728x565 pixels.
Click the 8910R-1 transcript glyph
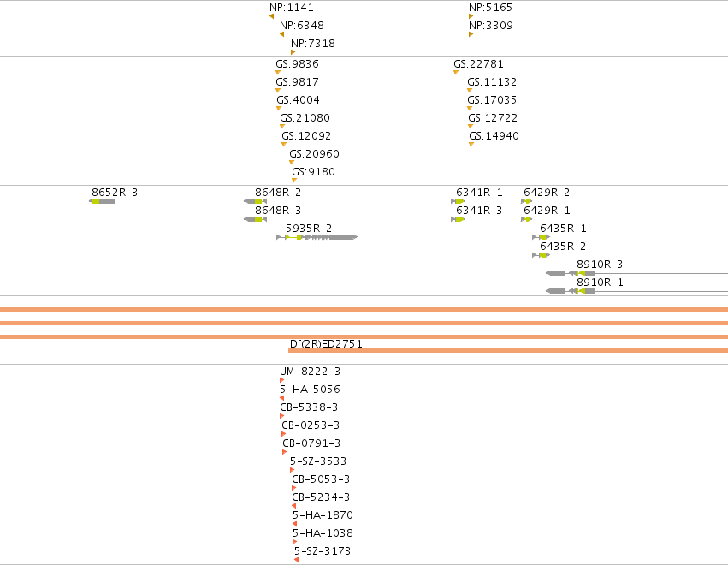636,291
